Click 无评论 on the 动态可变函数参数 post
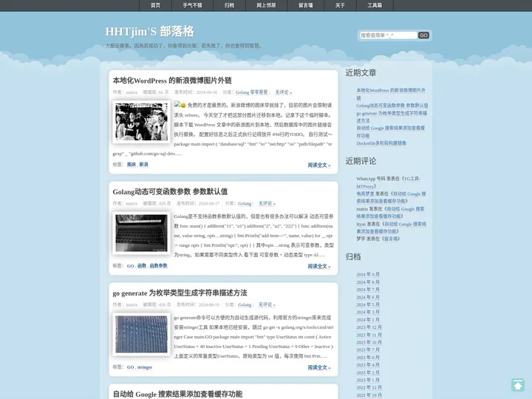Screen dimensions: 532x399 [267, 204]
